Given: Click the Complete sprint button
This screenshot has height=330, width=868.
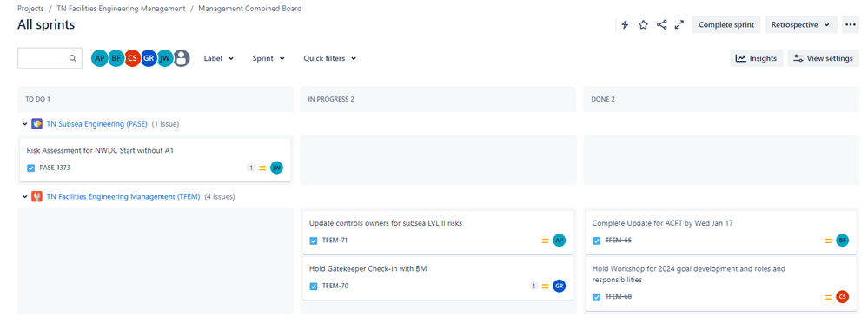Looking at the screenshot, I should (x=726, y=24).
